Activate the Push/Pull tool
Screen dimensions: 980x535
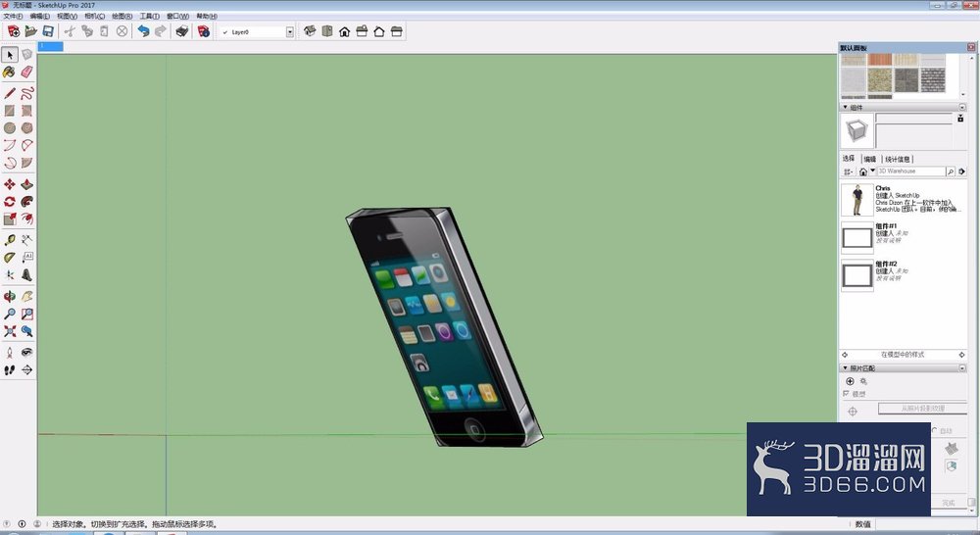click(26, 184)
